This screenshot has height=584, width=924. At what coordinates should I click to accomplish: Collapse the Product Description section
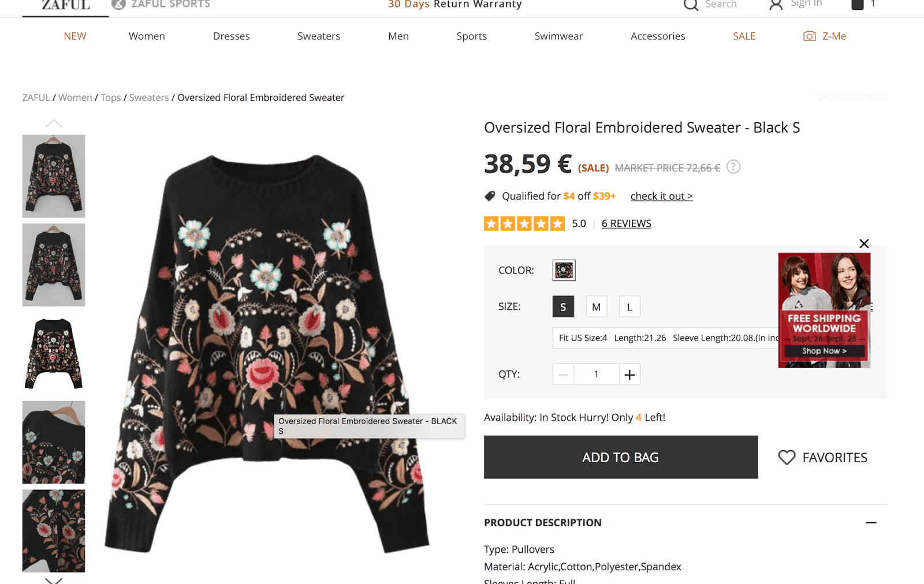pos(871,523)
